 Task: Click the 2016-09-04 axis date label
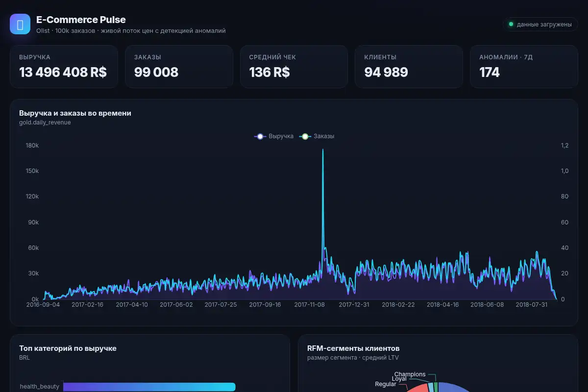[x=43, y=304]
